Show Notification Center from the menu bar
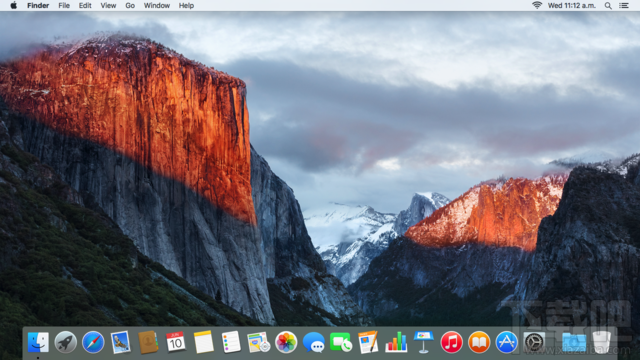This screenshot has height=360, width=640. (624, 5)
